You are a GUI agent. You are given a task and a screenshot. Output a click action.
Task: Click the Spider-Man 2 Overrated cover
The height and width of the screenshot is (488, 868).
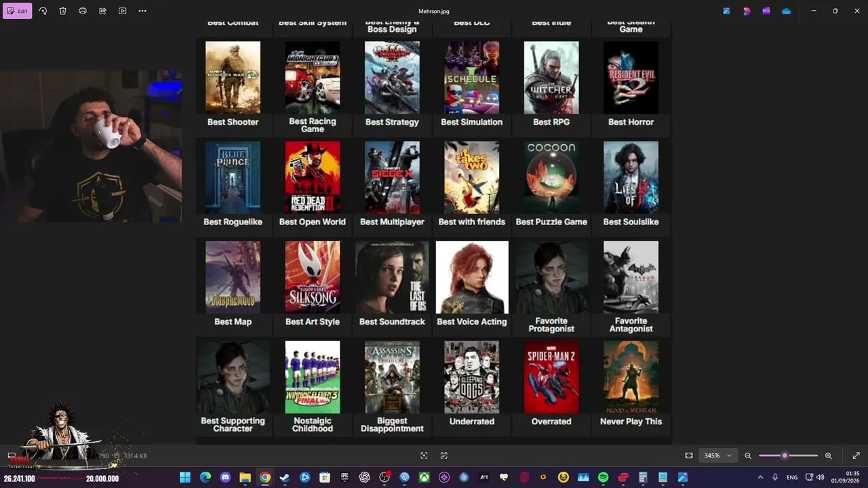(x=551, y=377)
